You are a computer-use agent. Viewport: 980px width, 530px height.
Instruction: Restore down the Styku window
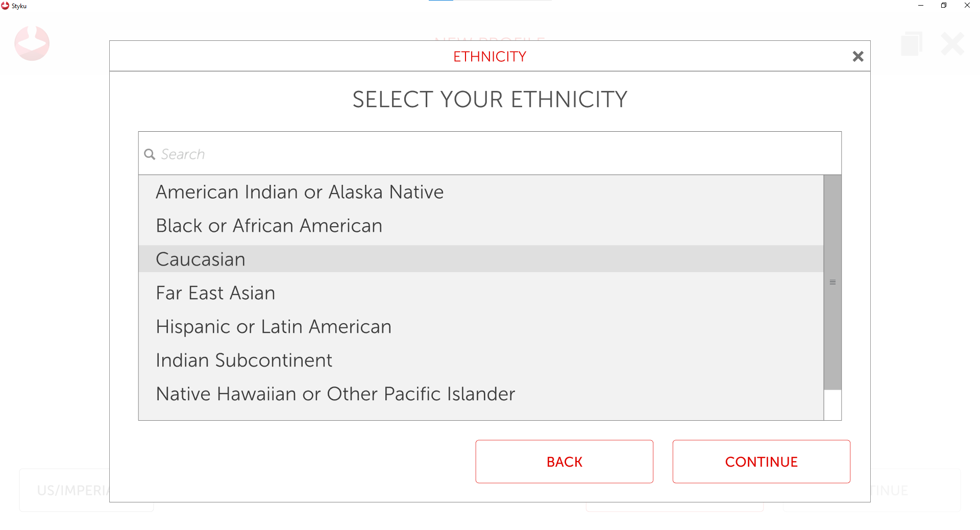click(943, 6)
